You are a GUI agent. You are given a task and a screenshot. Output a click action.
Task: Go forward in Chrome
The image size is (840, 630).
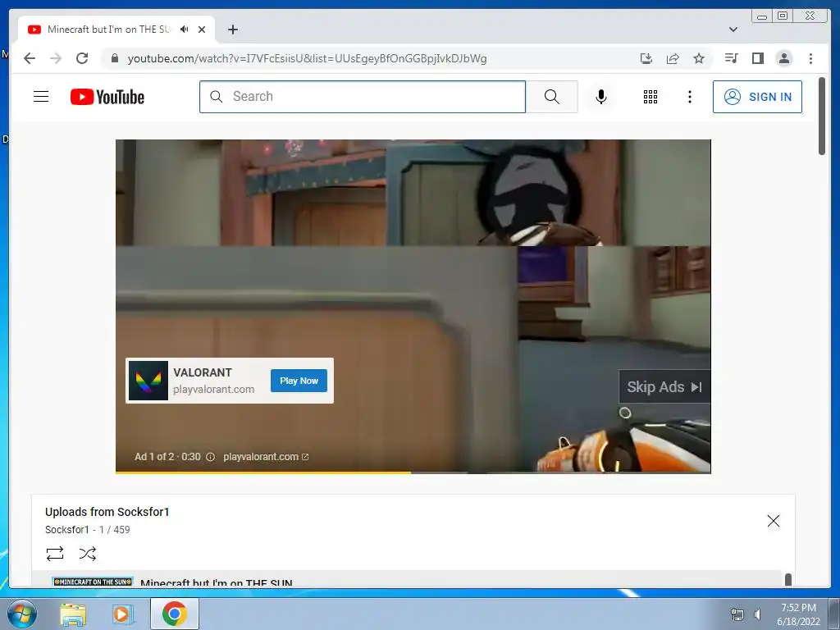coord(56,58)
